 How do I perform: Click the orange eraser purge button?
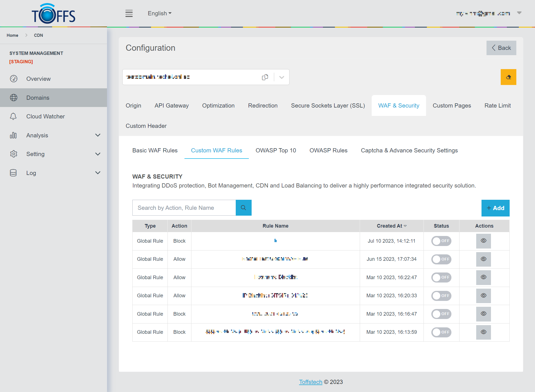pyautogui.click(x=508, y=77)
